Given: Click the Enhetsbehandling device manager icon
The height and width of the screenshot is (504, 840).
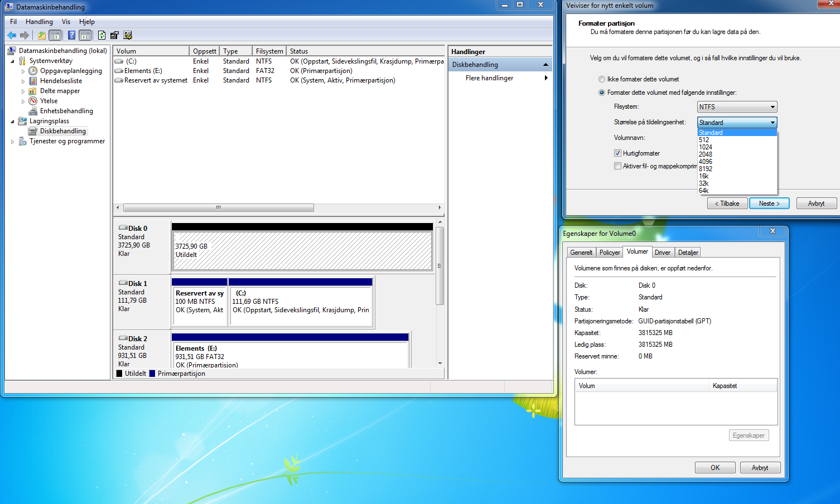Looking at the screenshot, I should (x=33, y=111).
